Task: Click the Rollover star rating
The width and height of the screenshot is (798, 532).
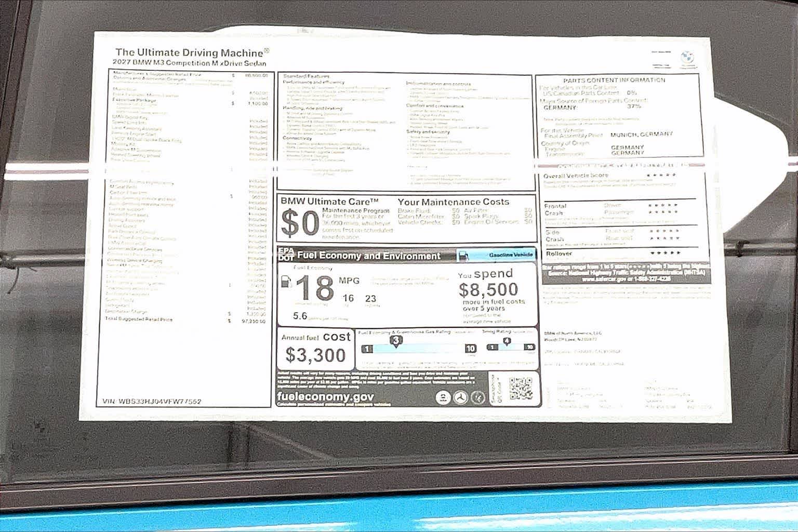Action: click(x=665, y=253)
